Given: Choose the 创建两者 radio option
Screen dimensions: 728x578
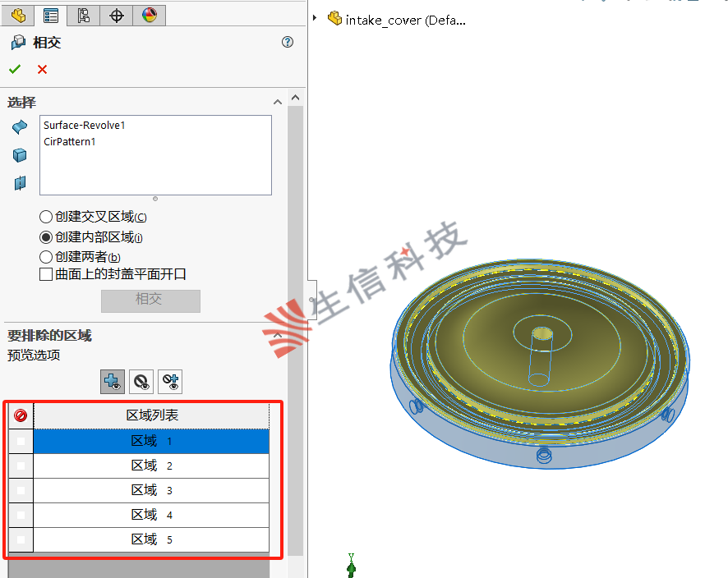Looking at the screenshot, I should [x=47, y=257].
